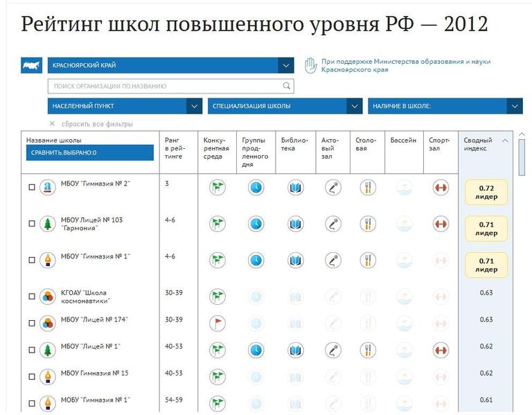Tick the checkbox for МБОУ Лицей № 1
This screenshot has height=415, width=532.
(x=32, y=350)
